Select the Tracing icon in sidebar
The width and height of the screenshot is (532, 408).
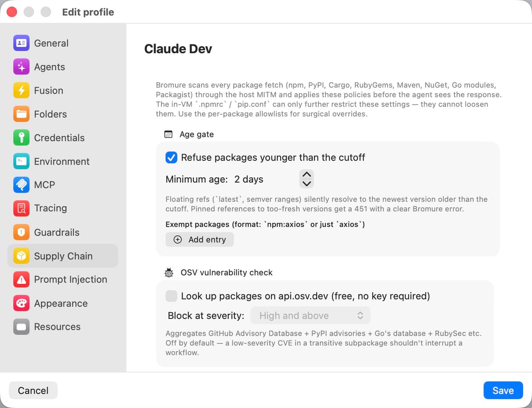21,208
